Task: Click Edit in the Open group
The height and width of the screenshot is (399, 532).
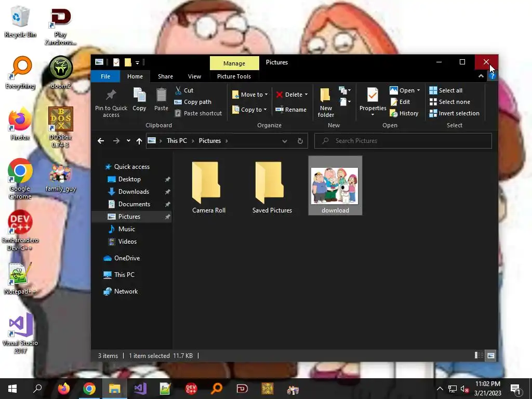Action: tap(401, 102)
